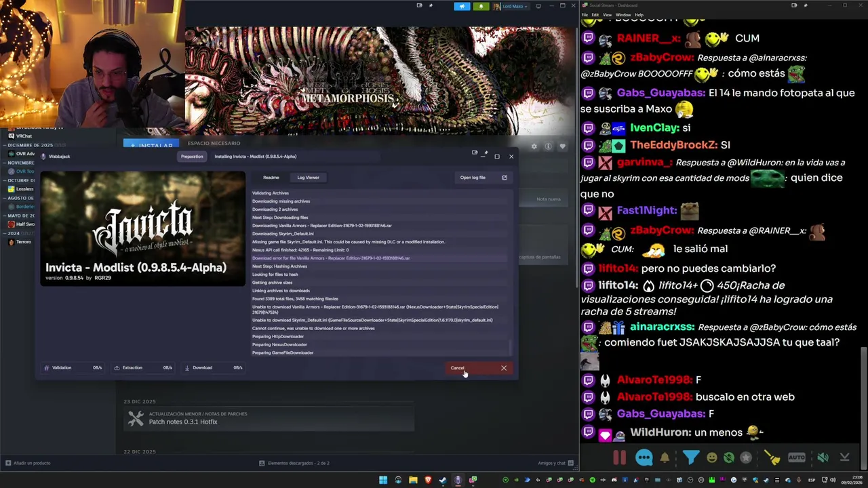Click log line 'Cannot continue, was unable to download'

coord(313,328)
